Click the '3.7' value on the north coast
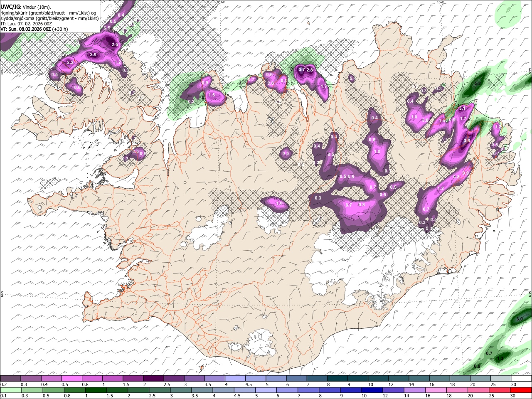This screenshot has height=399, width=532. coord(302,69)
